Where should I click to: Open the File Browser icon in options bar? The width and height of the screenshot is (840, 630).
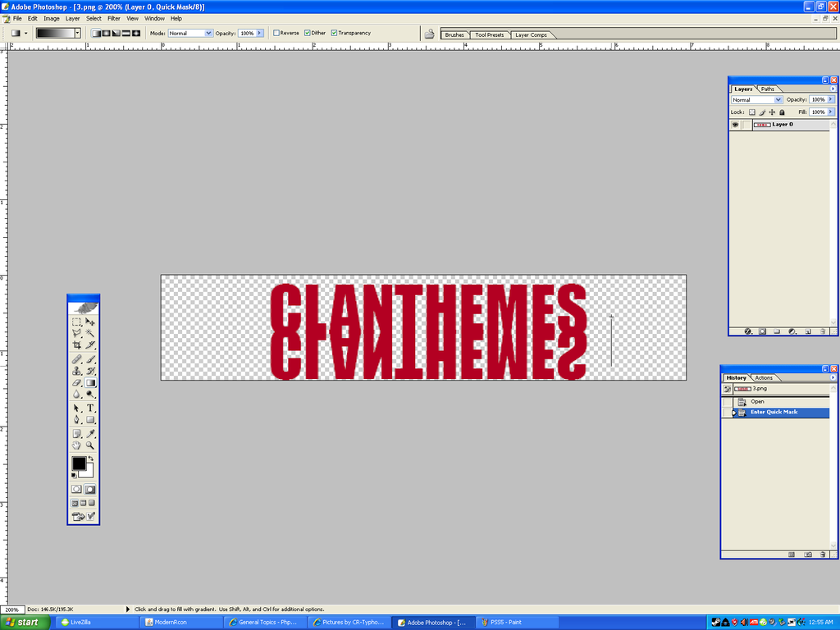(429, 34)
